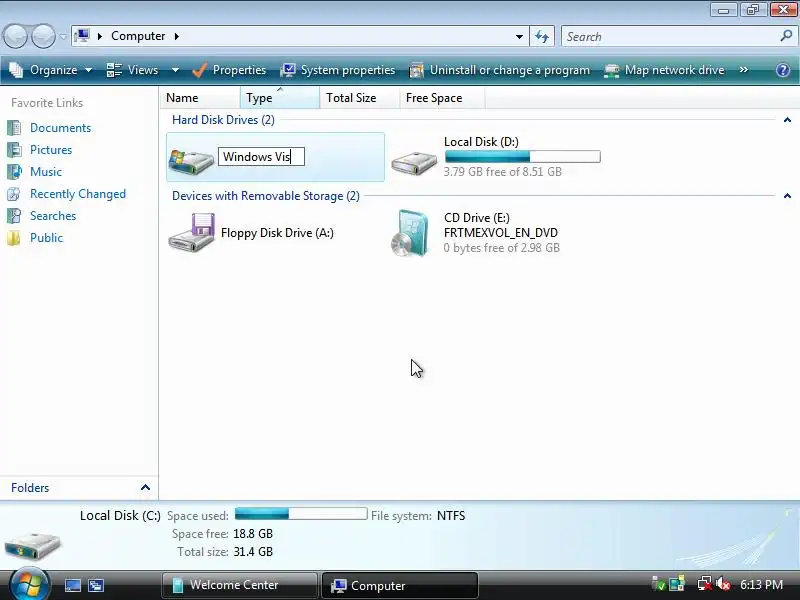Select the Floppy Disk Drive (A:) icon
The image size is (800, 600).
pos(192,232)
